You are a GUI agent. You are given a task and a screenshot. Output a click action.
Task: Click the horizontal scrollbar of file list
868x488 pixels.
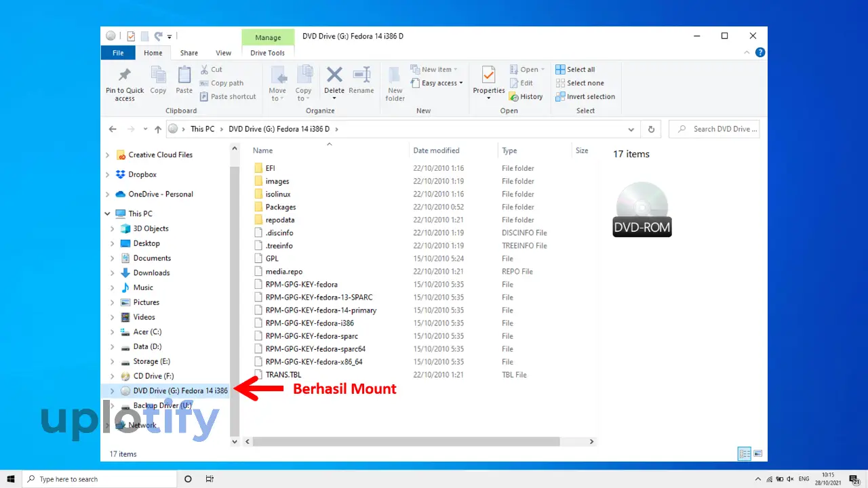point(407,441)
